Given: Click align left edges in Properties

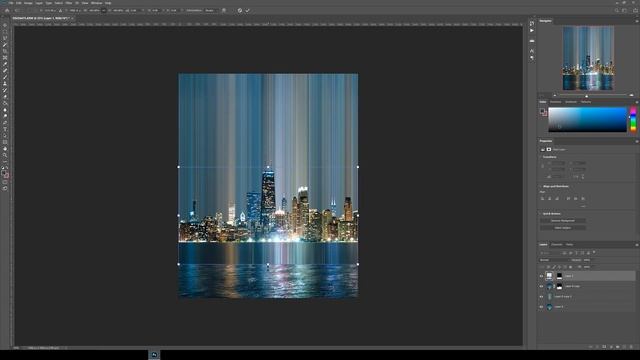Looking at the screenshot, I should tap(542, 199).
